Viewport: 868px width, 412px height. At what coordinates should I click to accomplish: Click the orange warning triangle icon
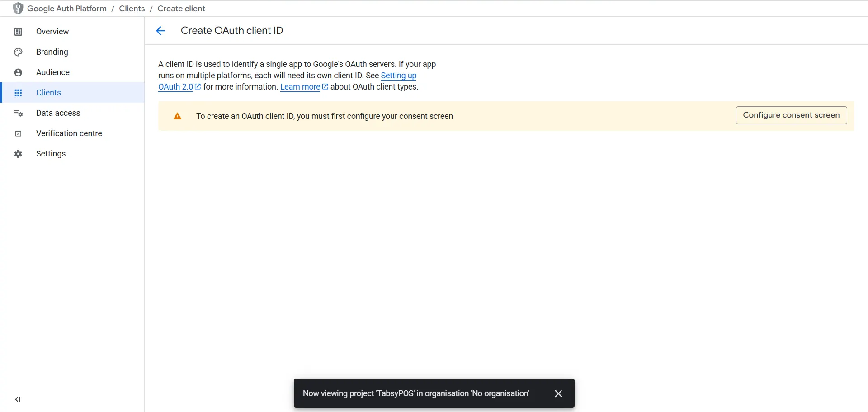point(177,116)
